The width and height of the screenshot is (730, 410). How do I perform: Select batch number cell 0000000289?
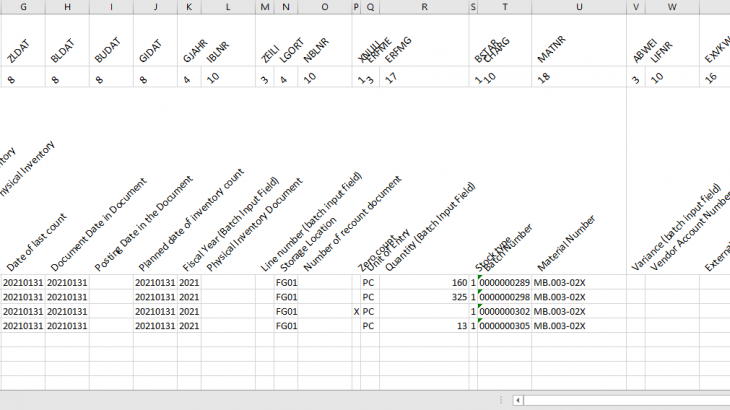(x=504, y=283)
